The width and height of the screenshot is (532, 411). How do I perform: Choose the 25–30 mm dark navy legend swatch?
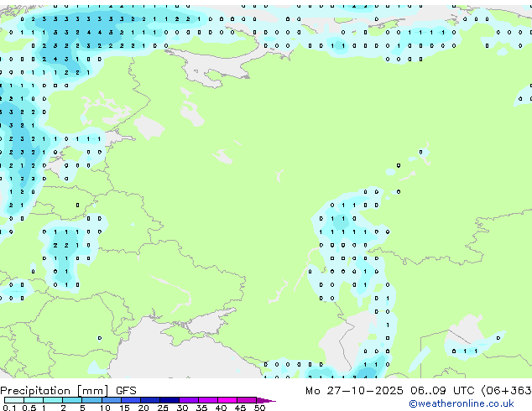coord(170,400)
